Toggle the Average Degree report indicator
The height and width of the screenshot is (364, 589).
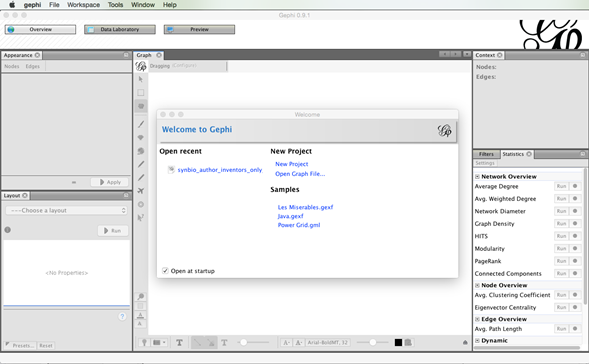coord(575,186)
